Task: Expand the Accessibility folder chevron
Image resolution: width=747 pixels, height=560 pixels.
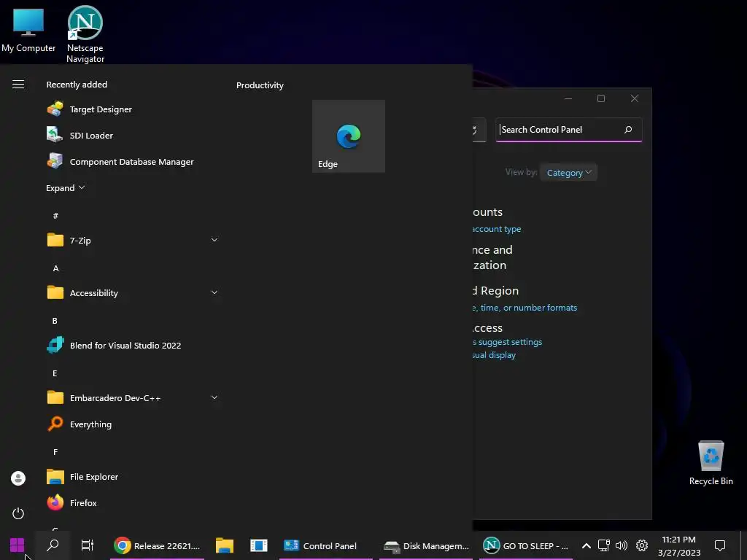Action: pyautogui.click(x=214, y=292)
